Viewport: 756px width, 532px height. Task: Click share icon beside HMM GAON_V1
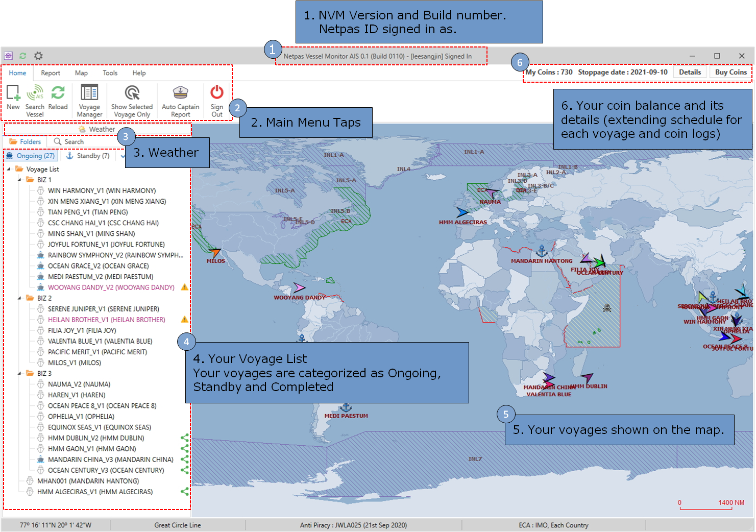click(x=185, y=448)
